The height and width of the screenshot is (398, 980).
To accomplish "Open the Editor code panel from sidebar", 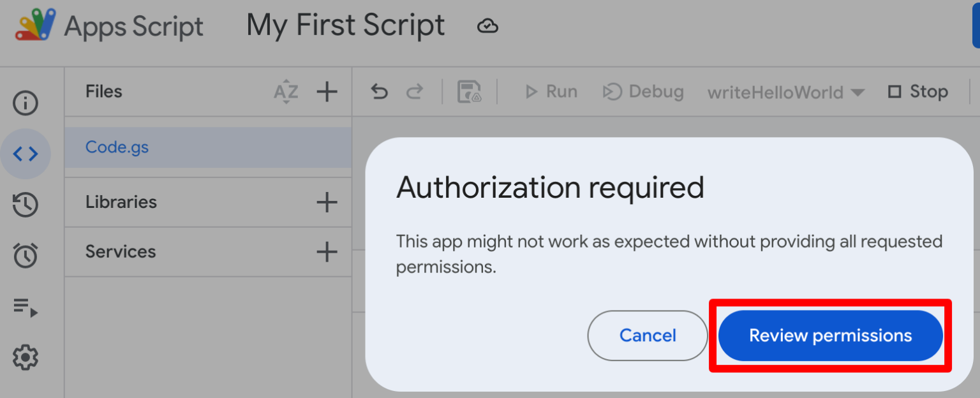I will [x=26, y=154].
